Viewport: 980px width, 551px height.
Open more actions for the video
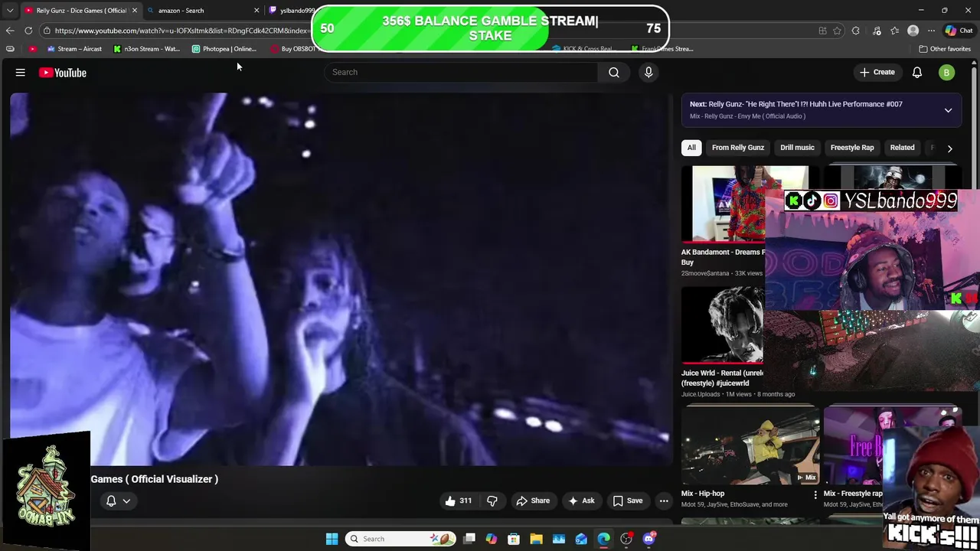pyautogui.click(x=664, y=500)
